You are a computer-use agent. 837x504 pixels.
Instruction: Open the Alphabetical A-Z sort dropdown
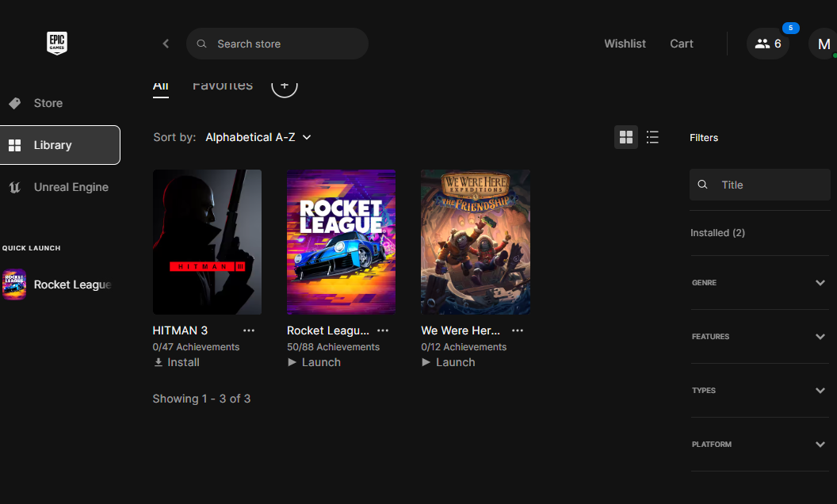[x=258, y=137]
